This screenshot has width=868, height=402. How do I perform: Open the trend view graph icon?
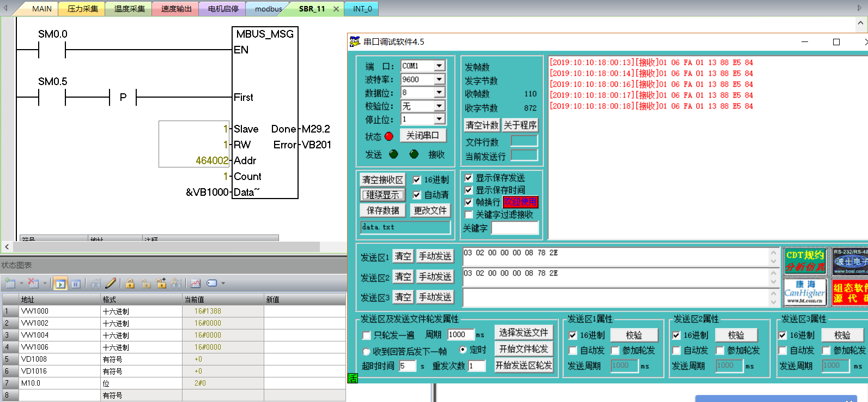(196, 284)
